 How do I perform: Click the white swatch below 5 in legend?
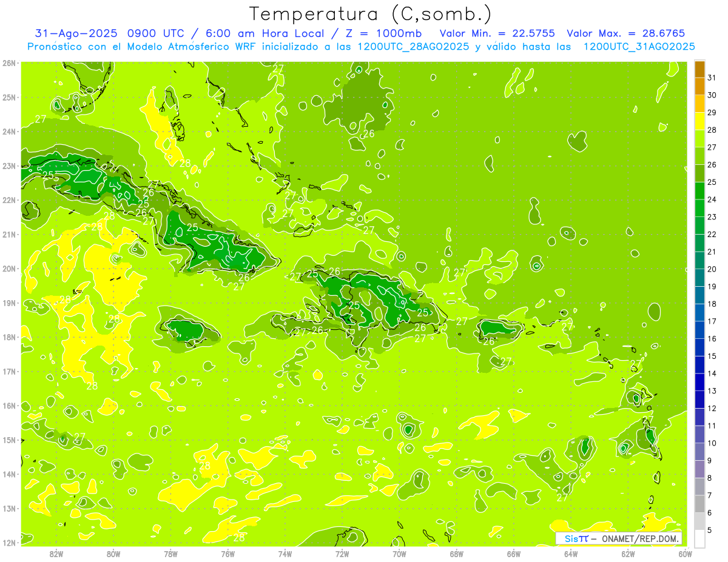point(699,538)
